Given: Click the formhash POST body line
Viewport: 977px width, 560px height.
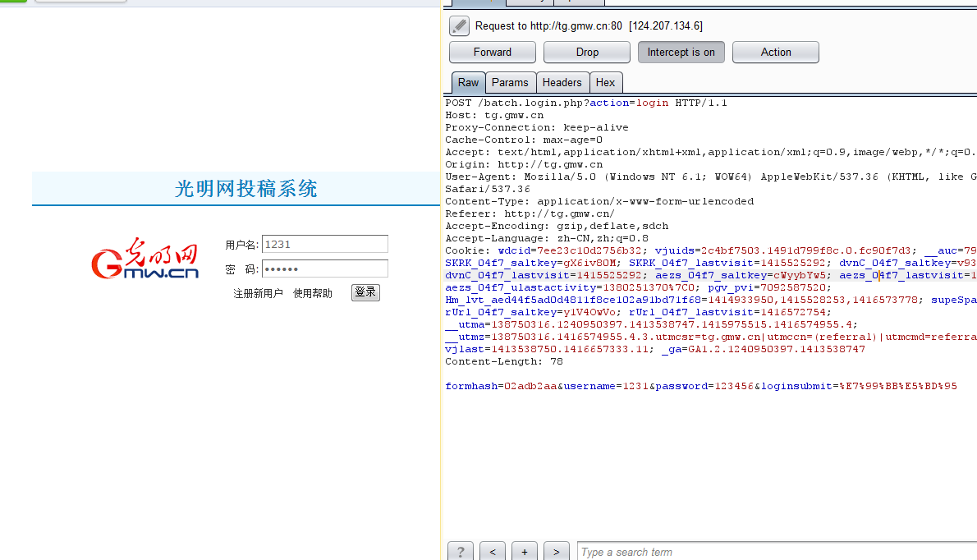Looking at the screenshot, I should [701, 386].
